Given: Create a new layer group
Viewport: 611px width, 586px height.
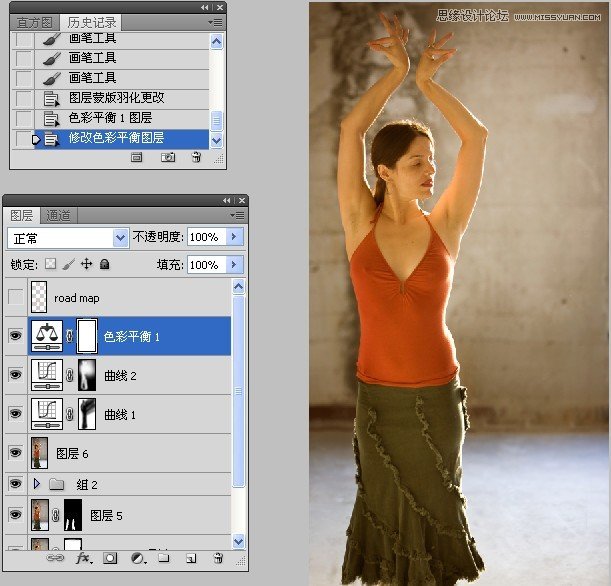Looking at the screenshot, I should point(163,558).
